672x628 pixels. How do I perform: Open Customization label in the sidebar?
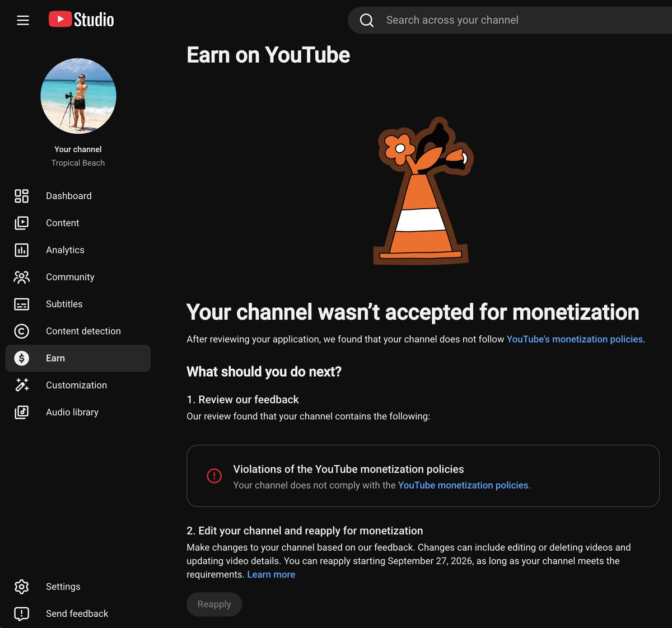point(76,385)
